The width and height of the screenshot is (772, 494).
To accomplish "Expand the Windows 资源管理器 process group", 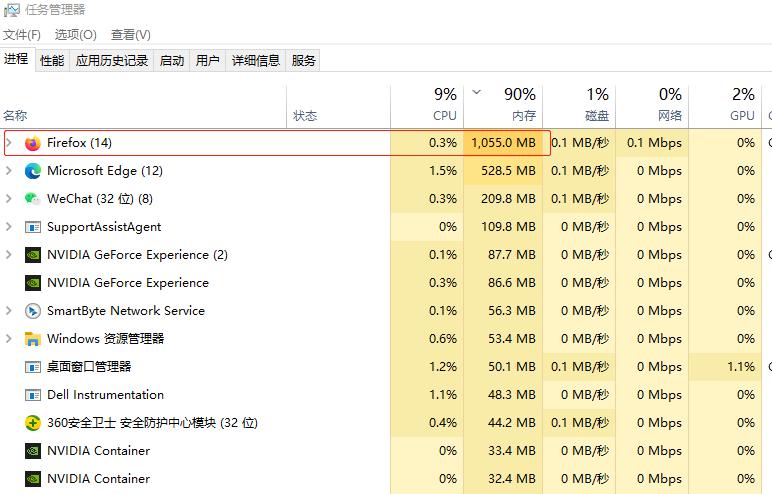I will (x=9, y=339).
